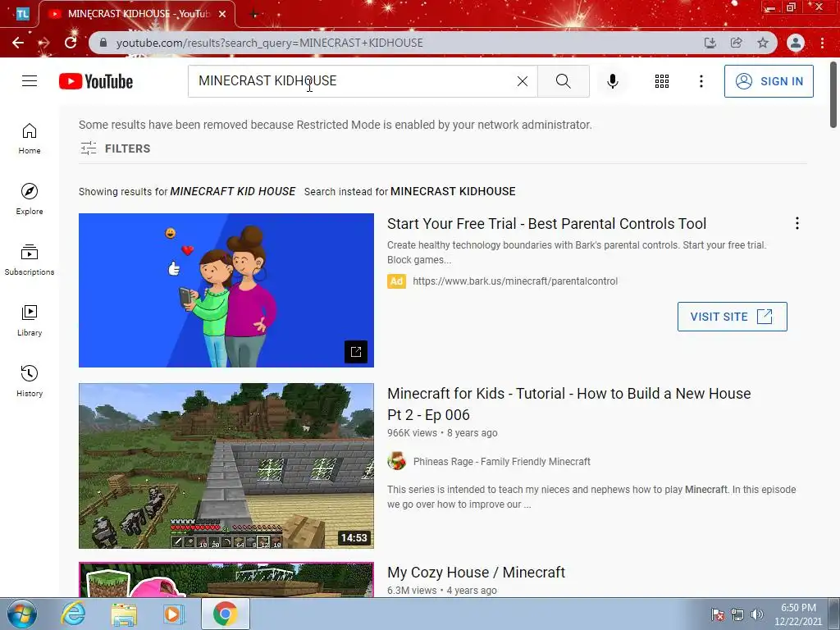Open the 'Start Your Free Trial' ad title

pos(546,223)
